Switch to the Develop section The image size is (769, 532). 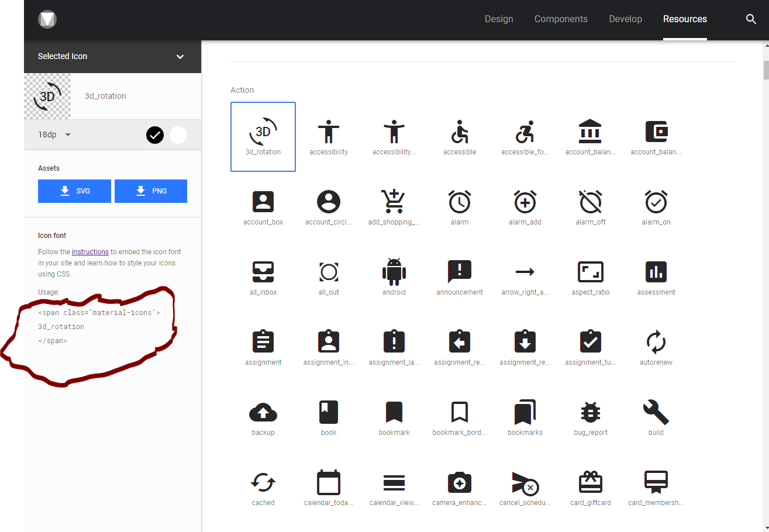pos(625,19)
